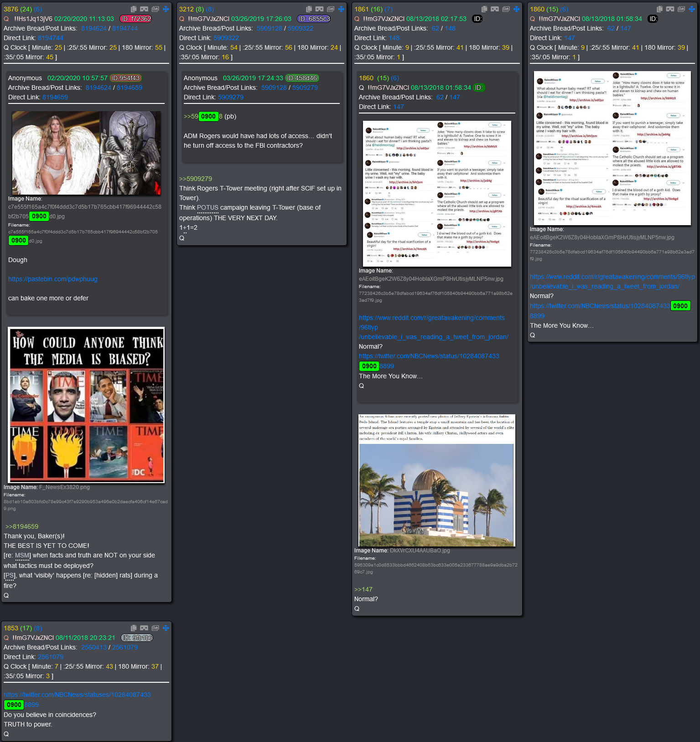Open Direct Link 2561079 in post 1853
This screenshot has width=700, height=742.
(x=51, y=657)
